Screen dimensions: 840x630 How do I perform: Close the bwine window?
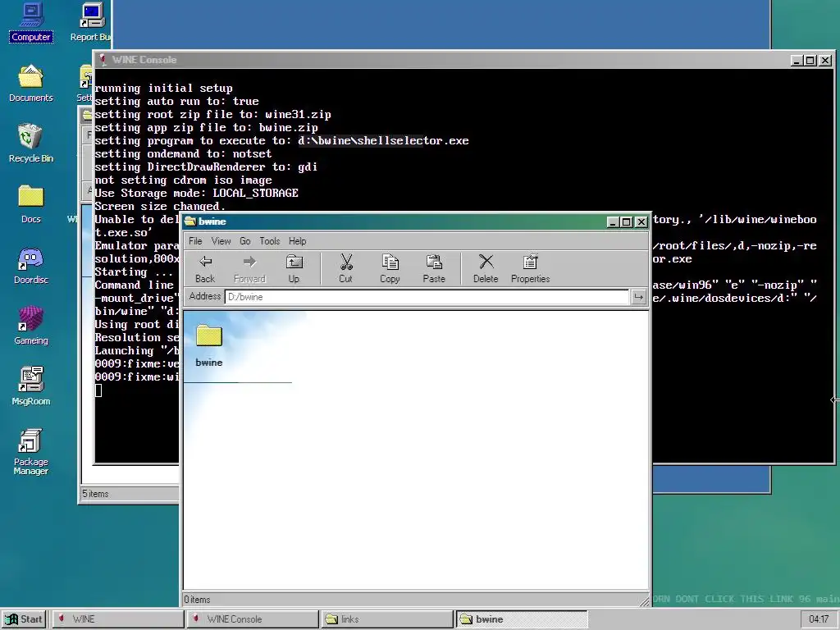[x=641, y=221]
